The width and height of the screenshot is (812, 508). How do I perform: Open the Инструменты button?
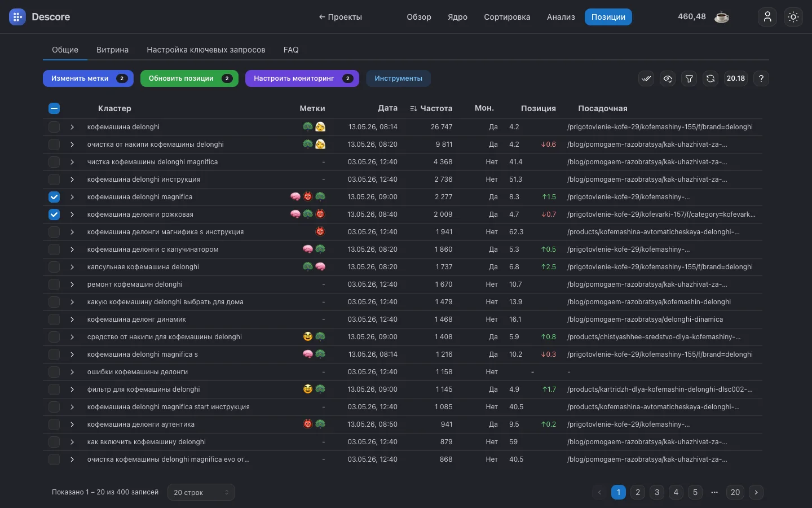[399, 78]
